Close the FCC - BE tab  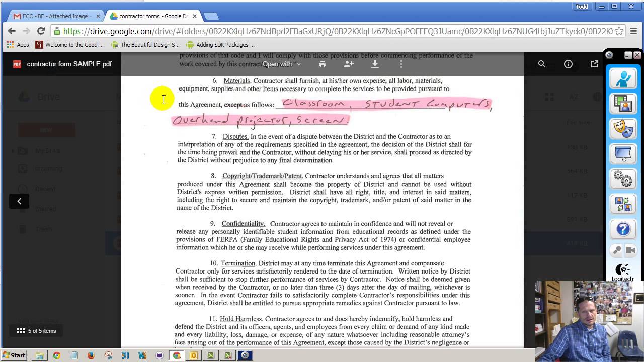[98, 16]
